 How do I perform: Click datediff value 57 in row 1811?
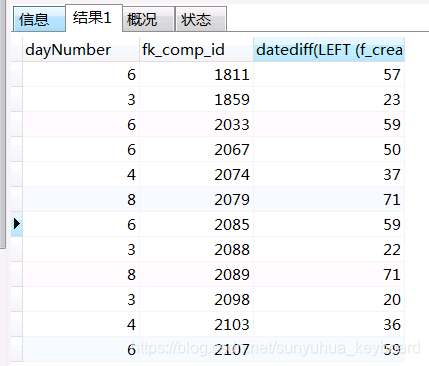pos(329,74)
